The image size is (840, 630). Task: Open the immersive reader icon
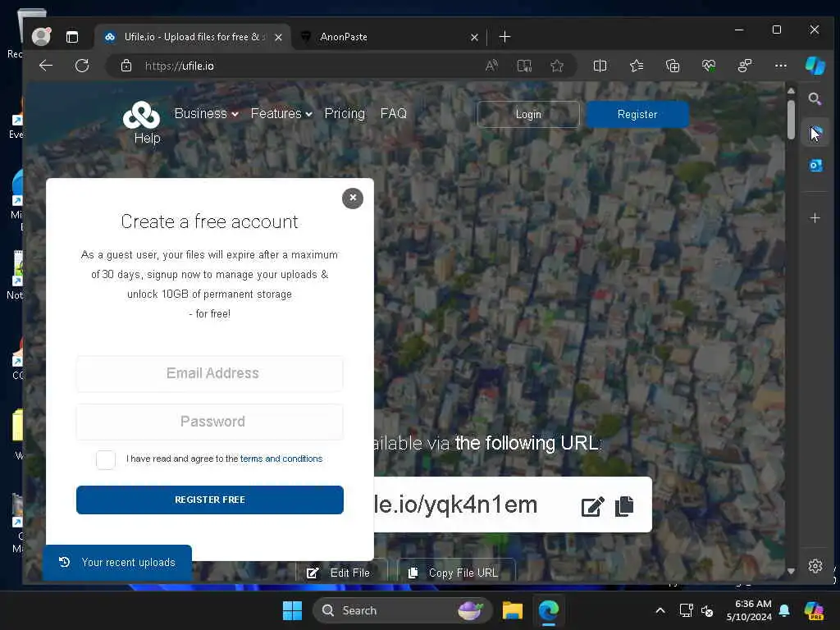(x=524, y=66)
